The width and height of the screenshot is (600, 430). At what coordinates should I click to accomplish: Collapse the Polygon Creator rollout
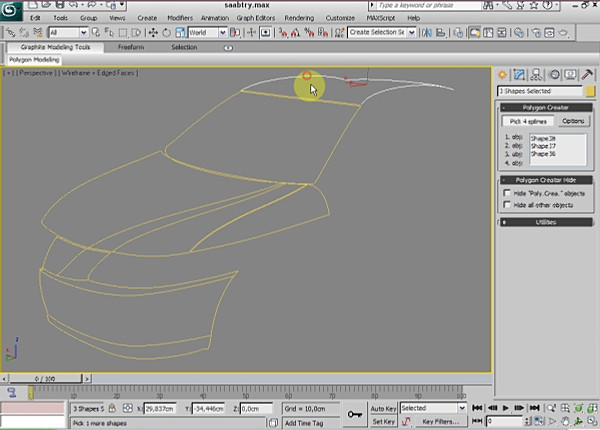546,108
